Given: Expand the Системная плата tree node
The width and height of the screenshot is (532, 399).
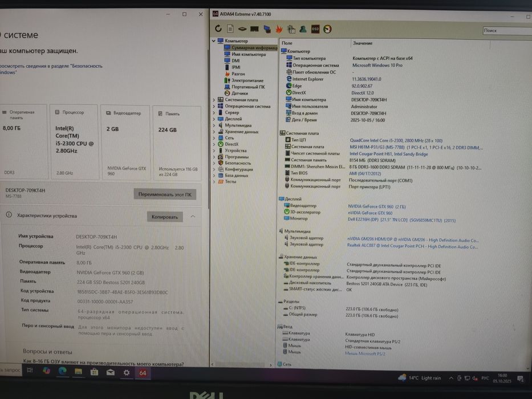Looking at the screenshot, I should point(214,100).
